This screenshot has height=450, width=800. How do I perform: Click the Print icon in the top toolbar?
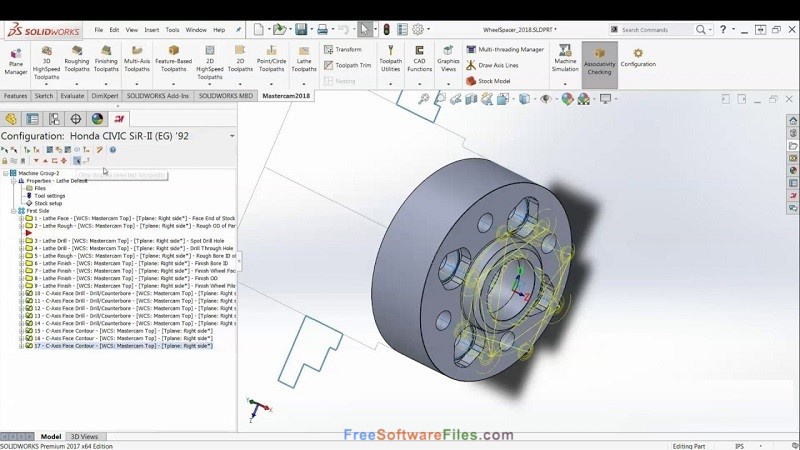[x=322, y=30]
